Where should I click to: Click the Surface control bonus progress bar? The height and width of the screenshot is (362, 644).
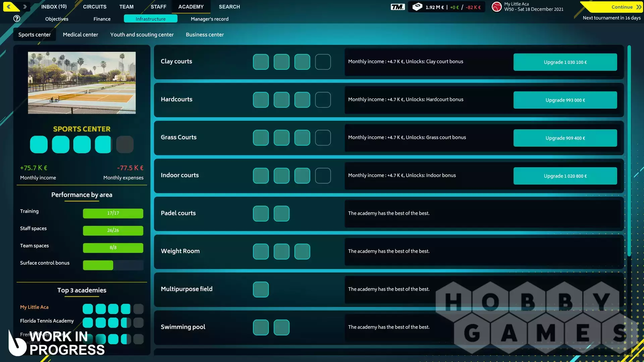click(113, 265)
